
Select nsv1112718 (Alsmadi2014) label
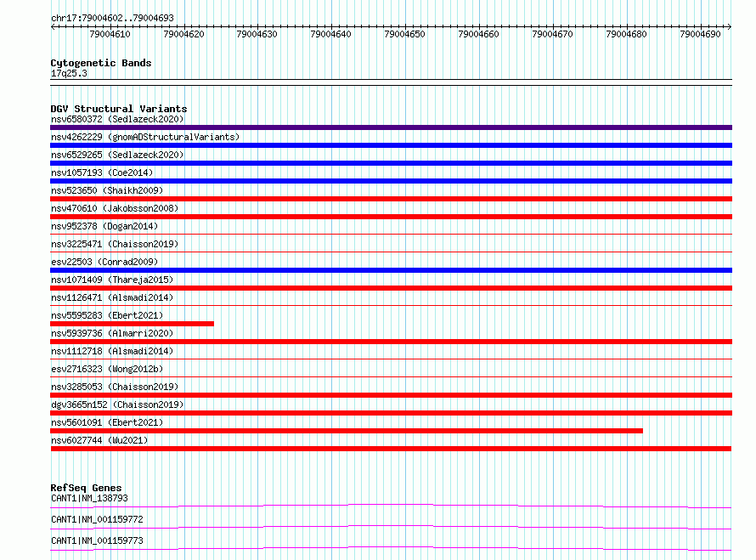point(112,351)
